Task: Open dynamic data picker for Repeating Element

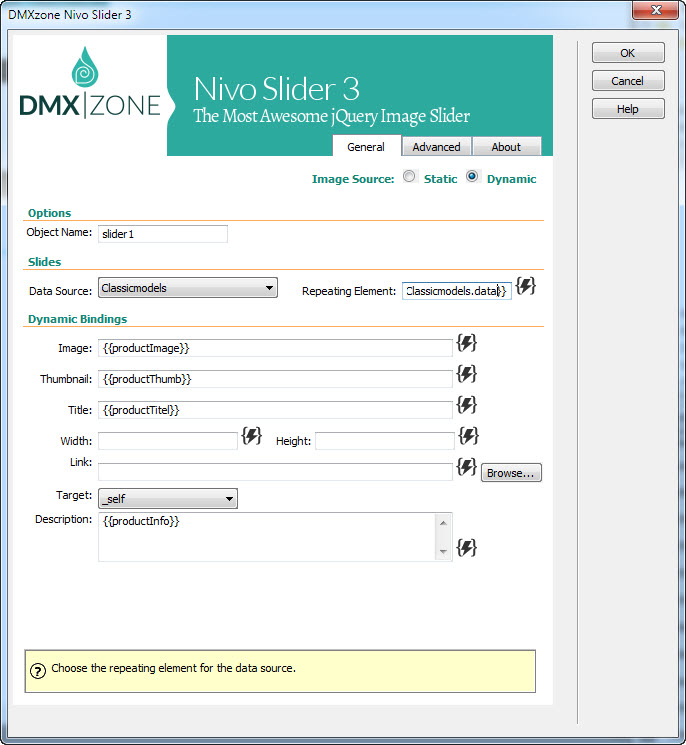Action: tap(525, 286)
